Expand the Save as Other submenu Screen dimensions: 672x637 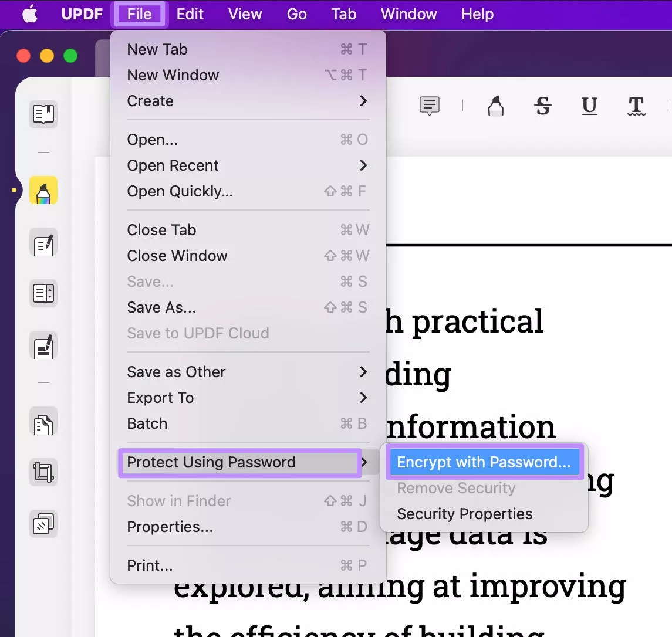(x=248, y=372)
